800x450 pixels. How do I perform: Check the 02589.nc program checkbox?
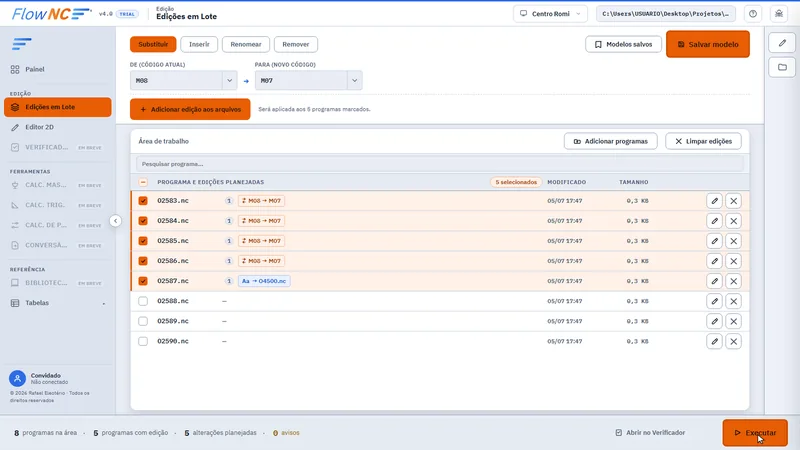point(143,321)
